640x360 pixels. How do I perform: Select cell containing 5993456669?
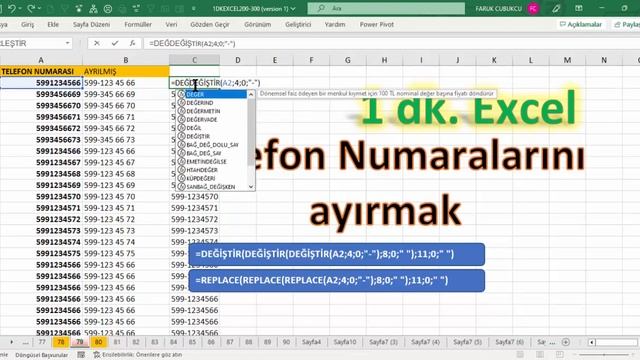(x=41, y=94)
